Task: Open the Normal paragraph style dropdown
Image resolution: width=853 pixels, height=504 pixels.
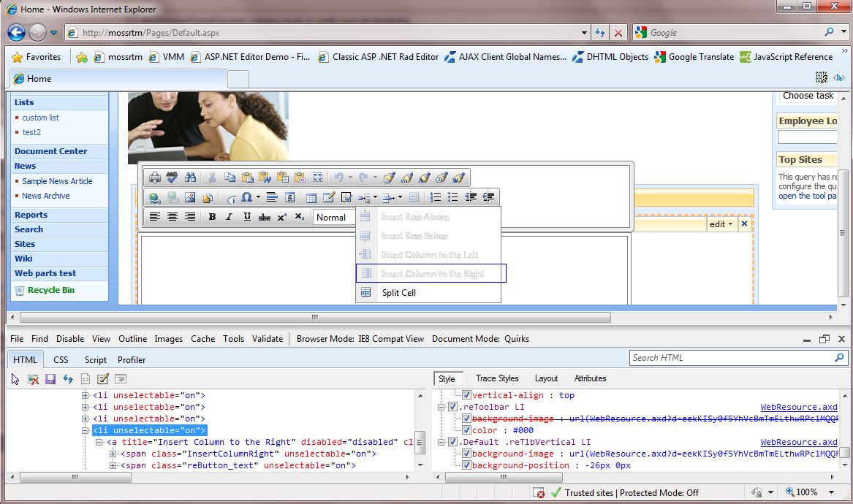Action: coord(333,217)
